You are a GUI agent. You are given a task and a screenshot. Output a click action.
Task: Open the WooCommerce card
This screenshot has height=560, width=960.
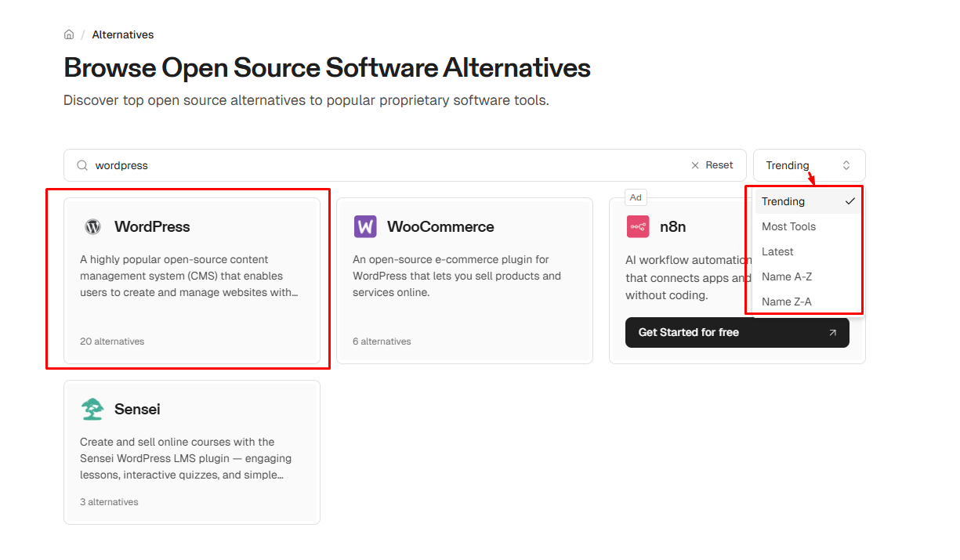tap(466, 280)
